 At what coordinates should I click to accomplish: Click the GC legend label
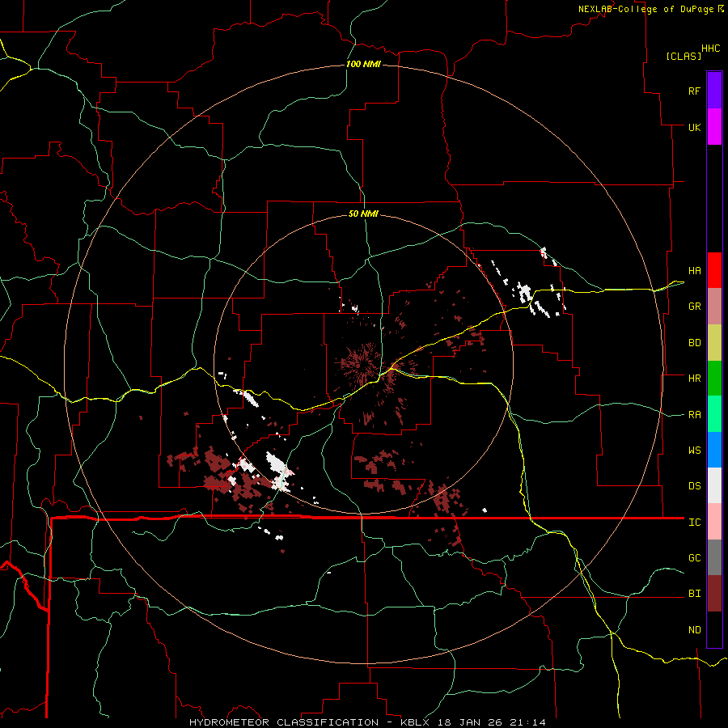(x=694, y=558)
